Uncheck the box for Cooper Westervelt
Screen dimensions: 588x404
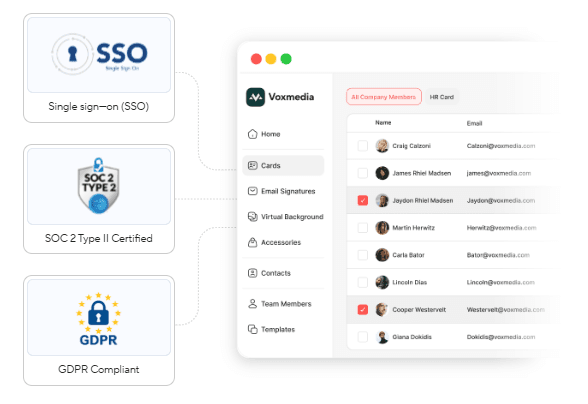[x=363, y=309]
